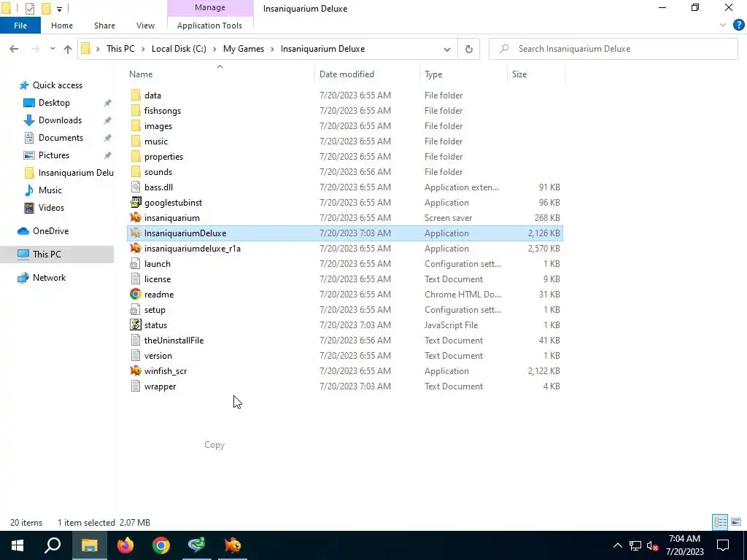This screenshot has width=747, height=560.
Task: Click the Search Insaniquarium Deluxe field
Action: coord(613,49)
